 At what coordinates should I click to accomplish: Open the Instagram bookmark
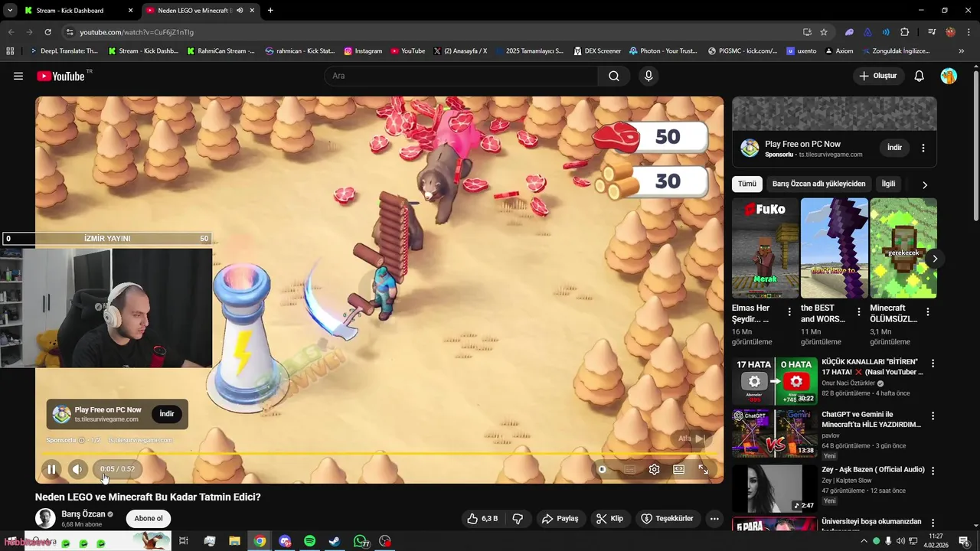coord(363,51)
